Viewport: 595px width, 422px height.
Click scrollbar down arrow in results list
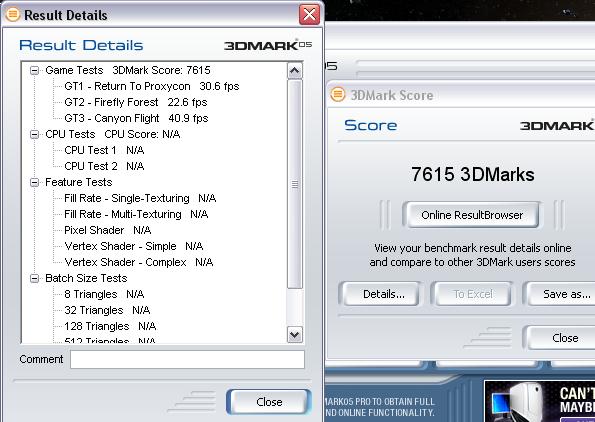(295, 335)
